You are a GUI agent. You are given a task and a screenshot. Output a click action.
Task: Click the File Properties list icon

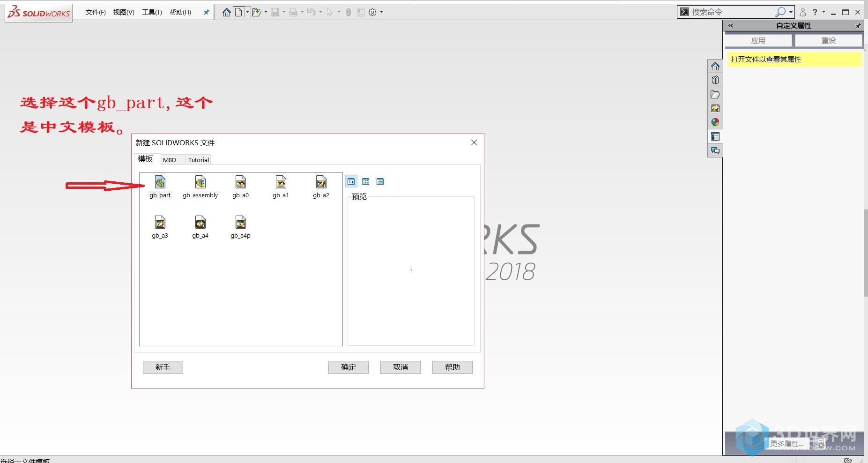[x=360, y=12]
